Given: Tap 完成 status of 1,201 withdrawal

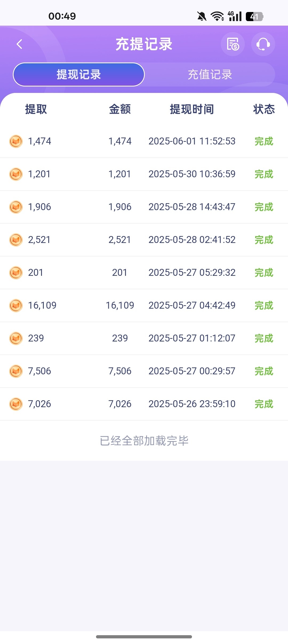Looking at the screenshot, I should pyautogui.click(x=264, y=174).
